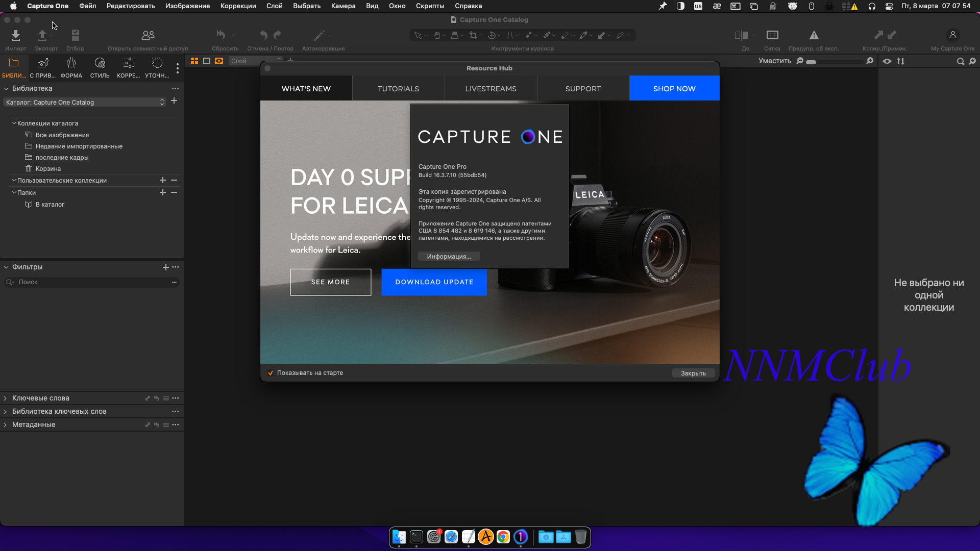Viewport: 980px width, 551px height.
Task: Expand the Metadata (Метаданные) panel
Action: [x=6, y=424]
